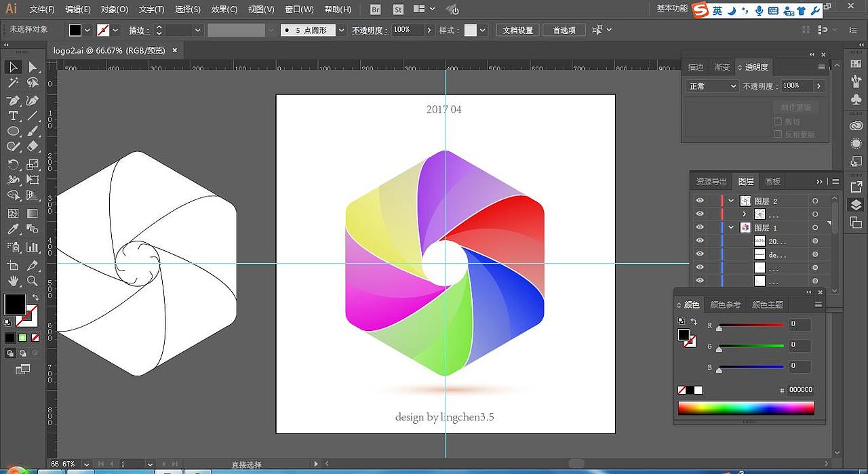Toggle visibility of the '20...' sublayer
Screen dimensions: 868x474
coord(700,241)
